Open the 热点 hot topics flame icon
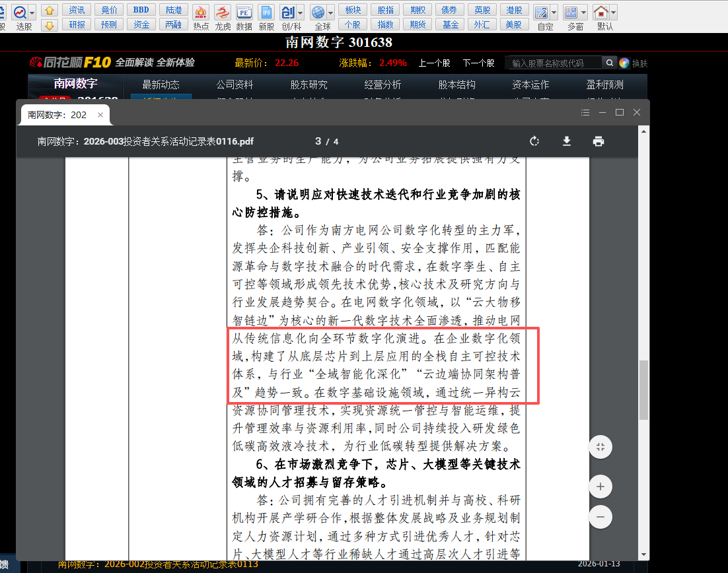The height and width of the screenshot is (573, 728). (201, 13)
